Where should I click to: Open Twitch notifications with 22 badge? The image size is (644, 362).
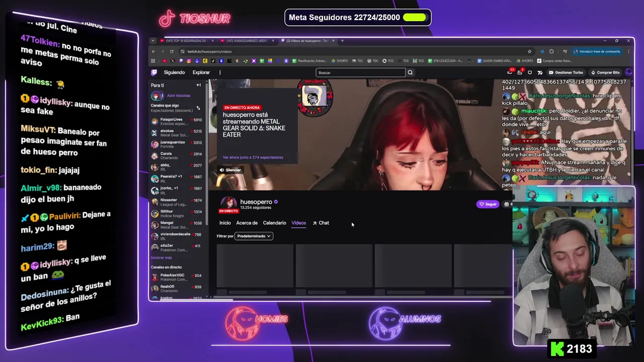[510, 72]
